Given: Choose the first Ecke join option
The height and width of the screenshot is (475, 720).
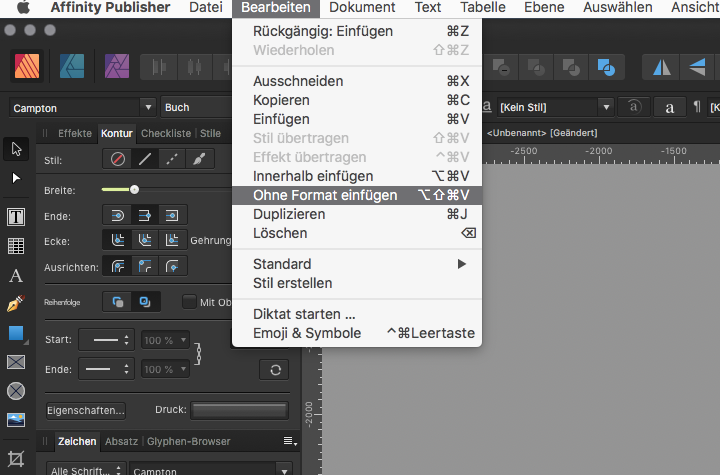Looking at the screenshot, I should pos(118,239).
